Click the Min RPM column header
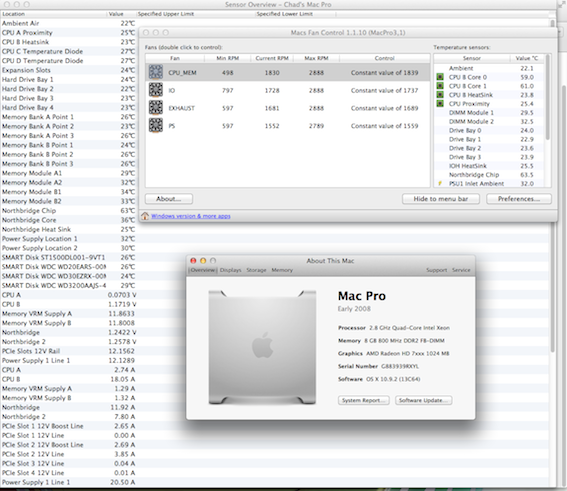Image resolution: width=567 pixels, height=491 pixels. point(227,58)
